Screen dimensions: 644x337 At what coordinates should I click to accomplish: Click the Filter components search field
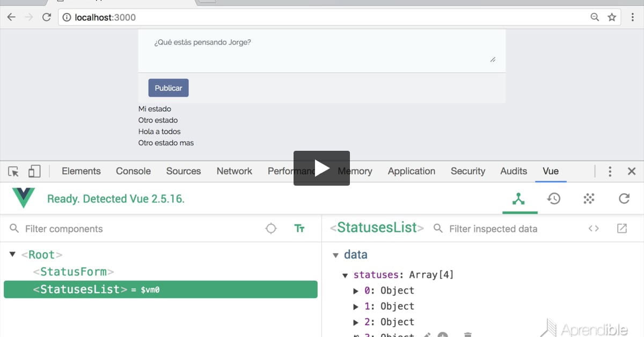140,229
